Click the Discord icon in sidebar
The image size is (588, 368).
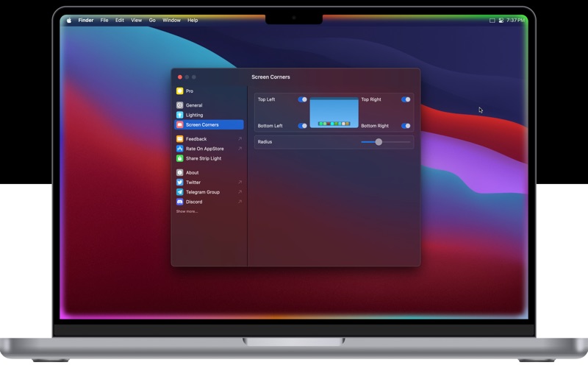point(179,202)
